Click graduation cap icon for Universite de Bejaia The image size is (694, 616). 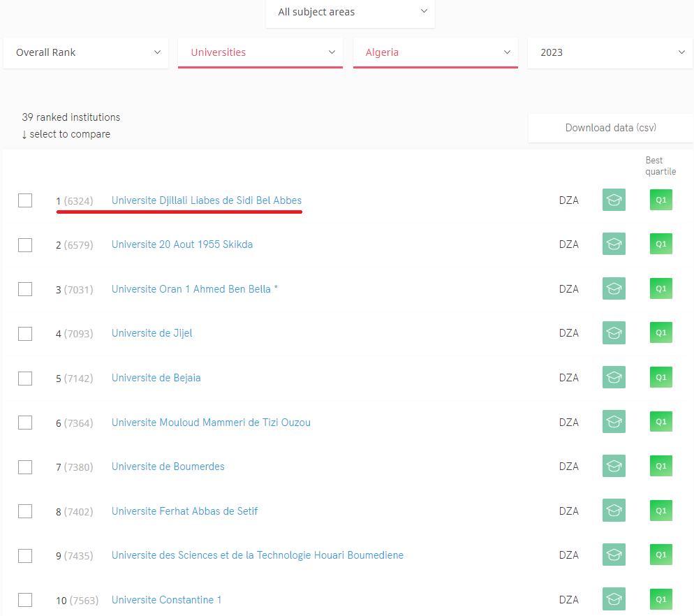click(614, 377)
